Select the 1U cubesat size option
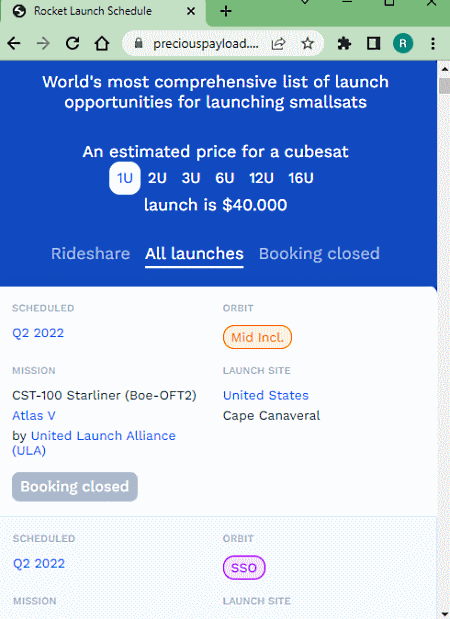 pos(125,178)
